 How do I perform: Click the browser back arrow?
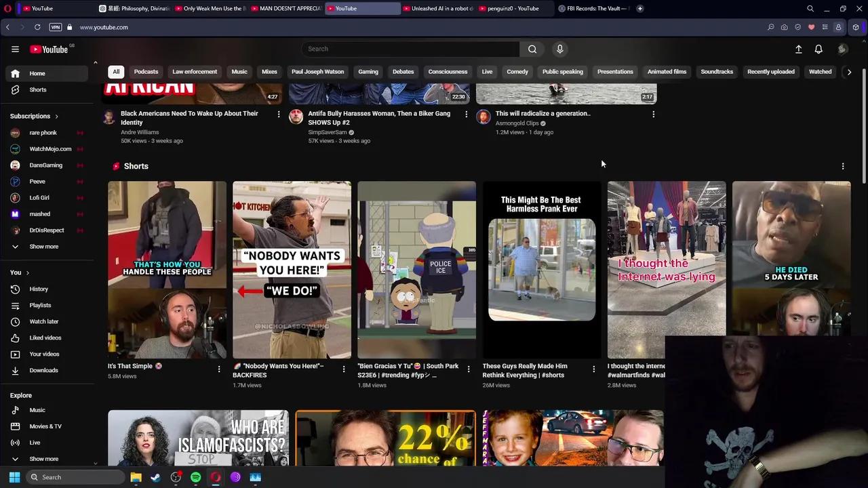pyautogui.click(x=7, y=27)
